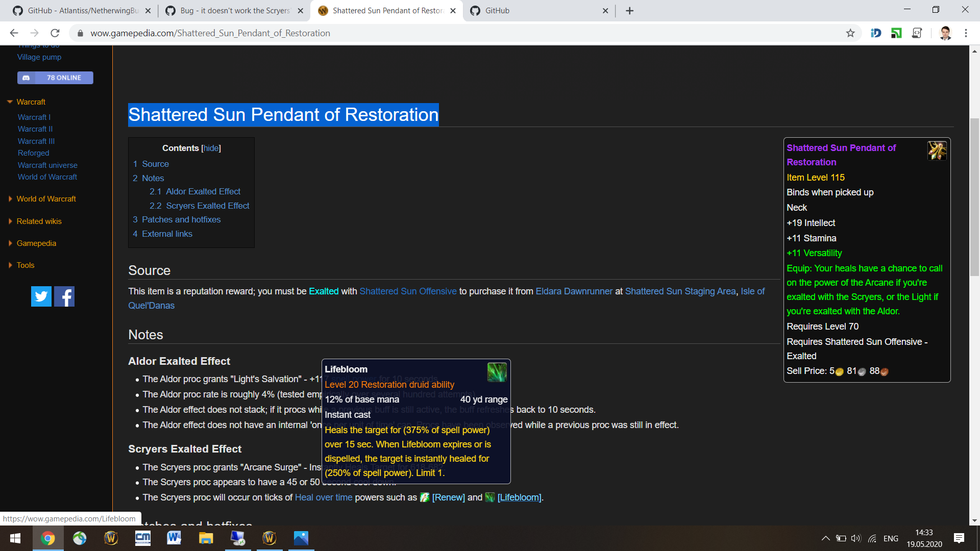This screenshot has height=551, width=980.
Task: Open the Scryers bug report tab
Action: (x=230, y=10)
